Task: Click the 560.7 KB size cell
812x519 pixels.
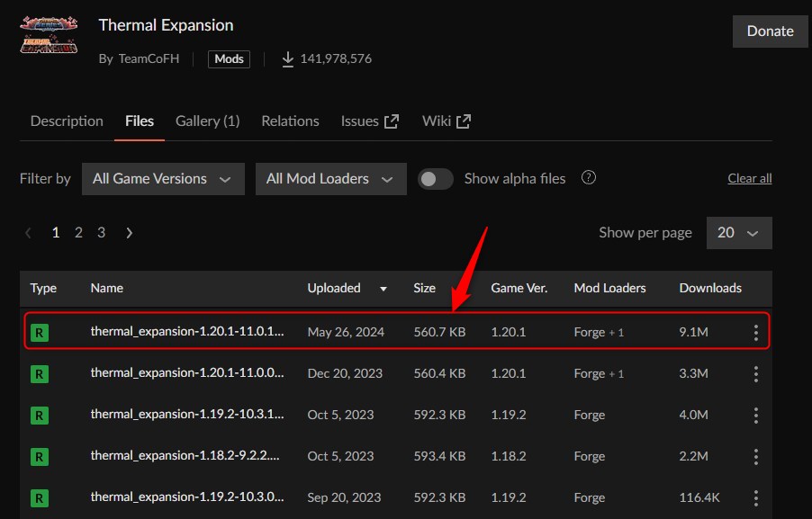Action: tap(439, 332)
